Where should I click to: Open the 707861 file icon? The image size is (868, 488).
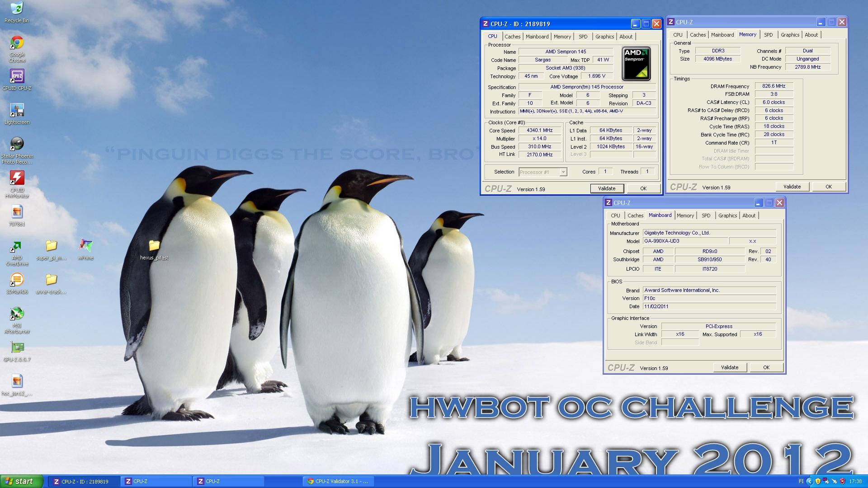[17, 216]
